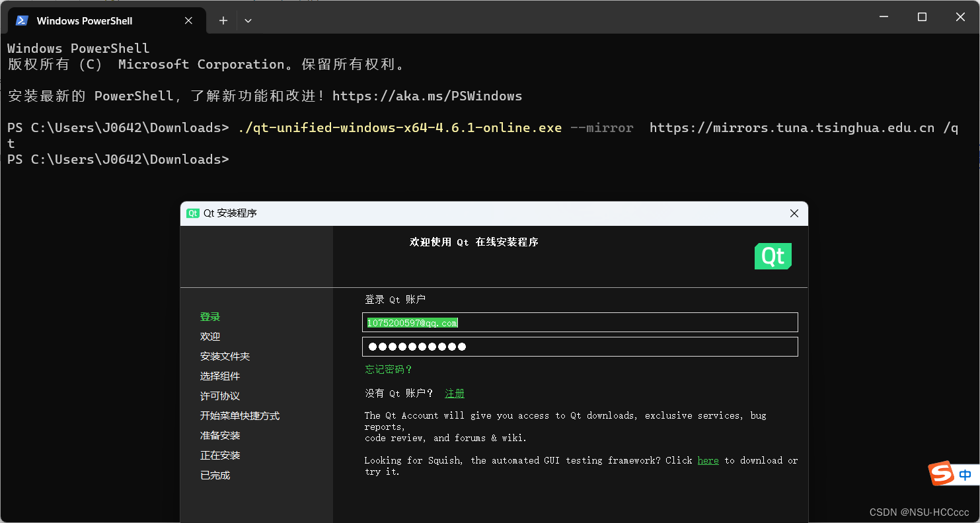Click the last PS C:\Users\J0642\Downloads> prompt
The image size is (980, 523).
coord(118,159)
